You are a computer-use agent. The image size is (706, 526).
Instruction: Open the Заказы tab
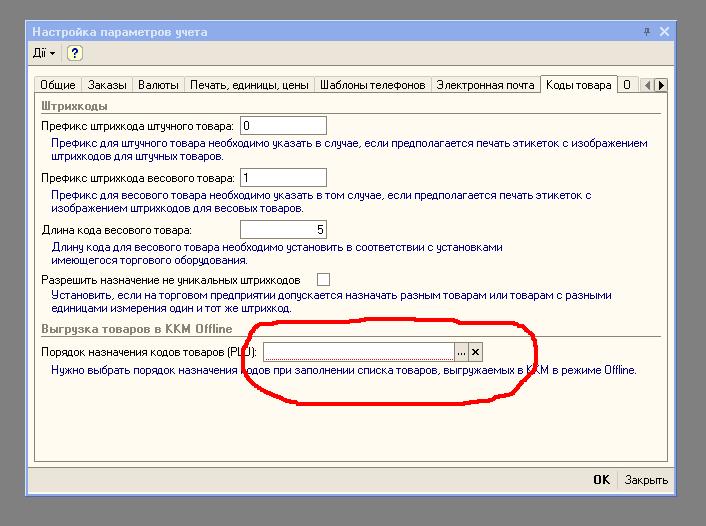pos(107,86)
